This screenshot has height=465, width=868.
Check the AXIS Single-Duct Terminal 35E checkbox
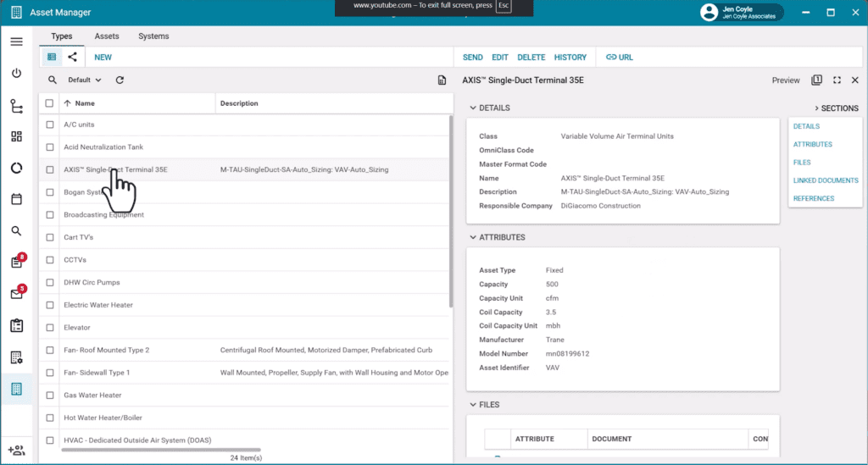point(50,169)
